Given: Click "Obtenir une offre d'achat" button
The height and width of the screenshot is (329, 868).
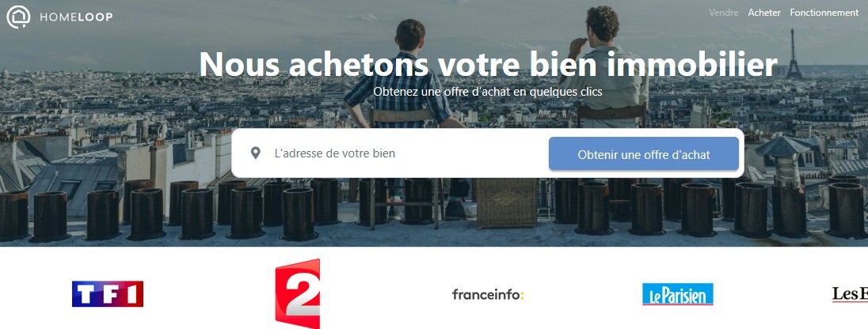Looking at the screenshot, I should point(643,153).
